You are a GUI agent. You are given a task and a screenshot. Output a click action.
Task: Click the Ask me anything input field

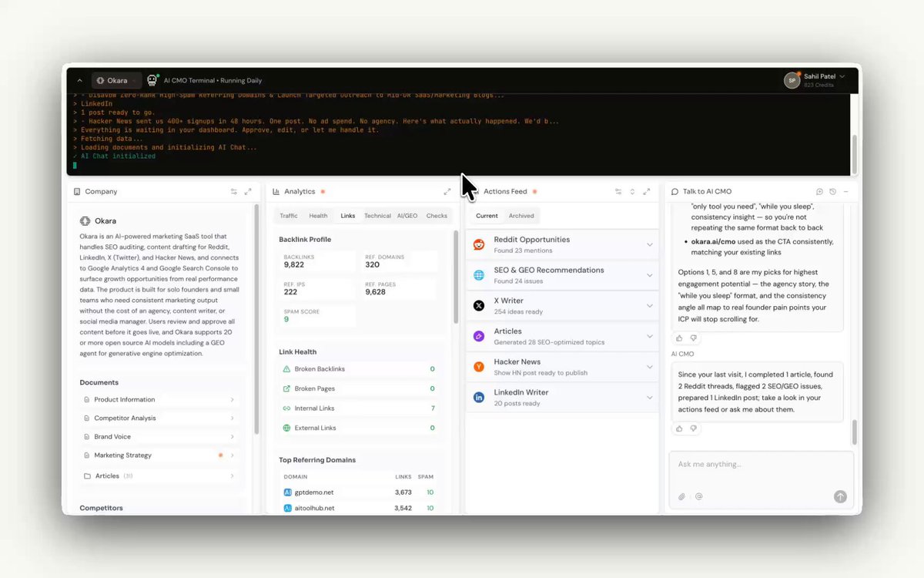(761, 465)
